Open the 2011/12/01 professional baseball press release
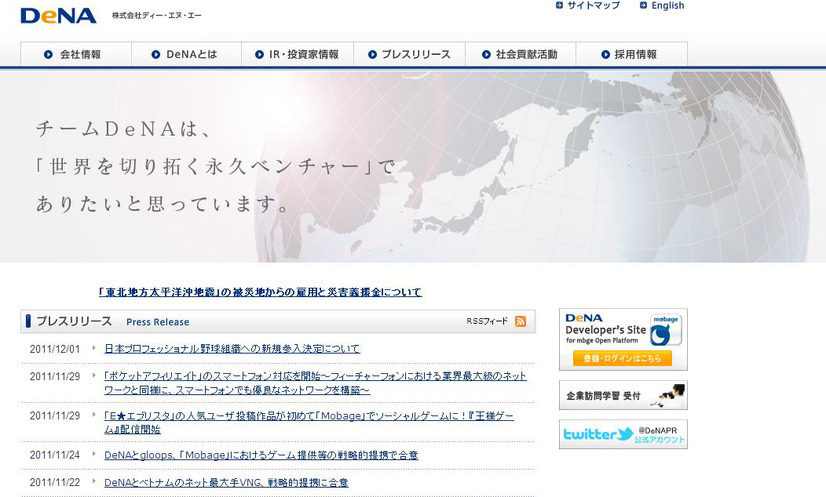 click(x=232, y=349)
